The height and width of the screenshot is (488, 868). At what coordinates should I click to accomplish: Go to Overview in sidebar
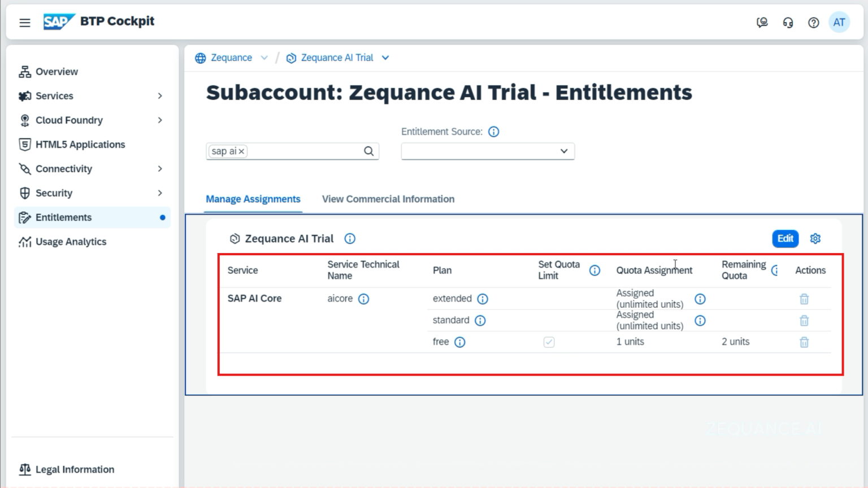point(92,72)
